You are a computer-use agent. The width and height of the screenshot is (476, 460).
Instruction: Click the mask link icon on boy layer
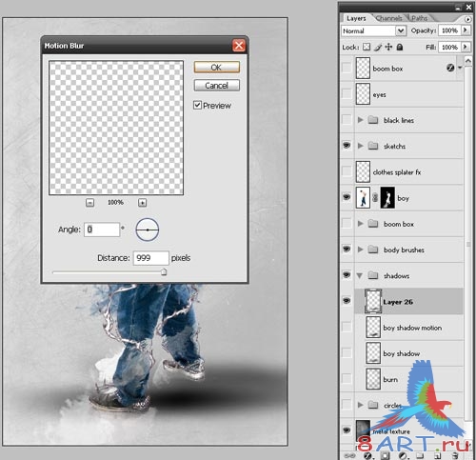pyautogui.click(x=375, y=198)
